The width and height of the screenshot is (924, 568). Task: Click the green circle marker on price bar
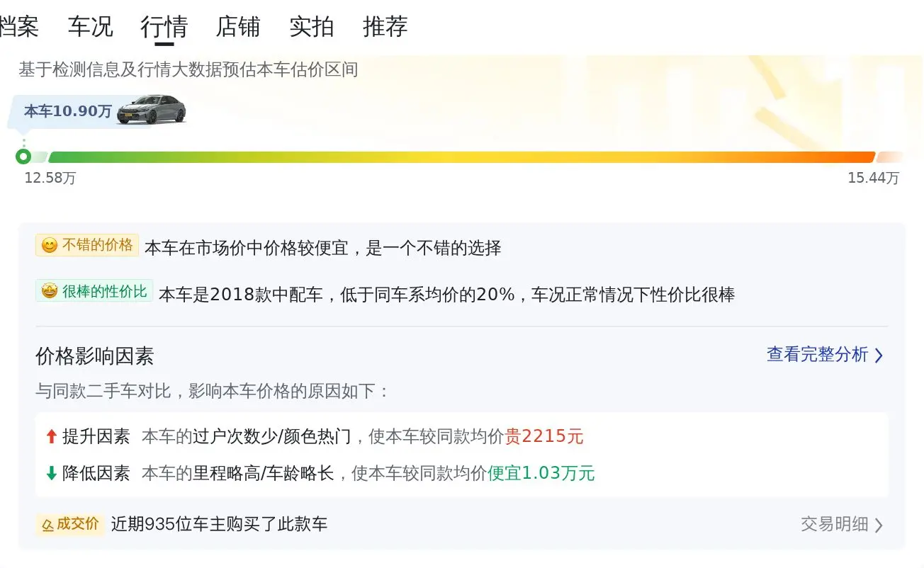(23, 157)
